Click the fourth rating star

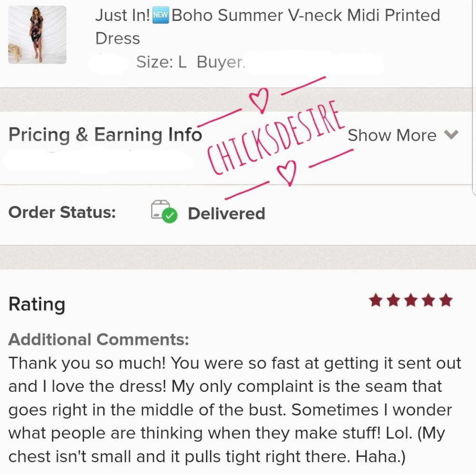pos(428,300)
